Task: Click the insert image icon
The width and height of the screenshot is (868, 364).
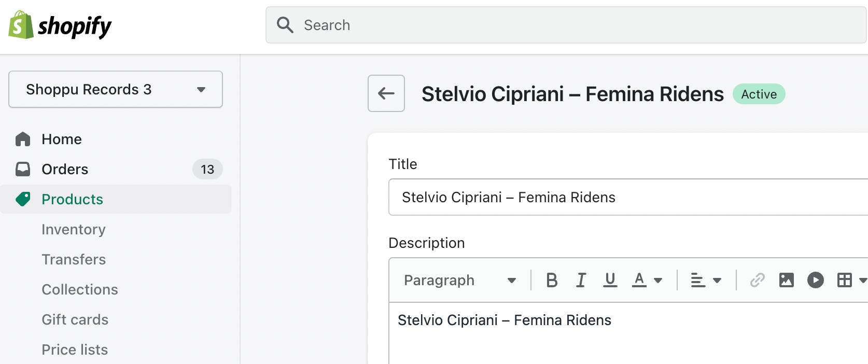Action: point(786,280)
